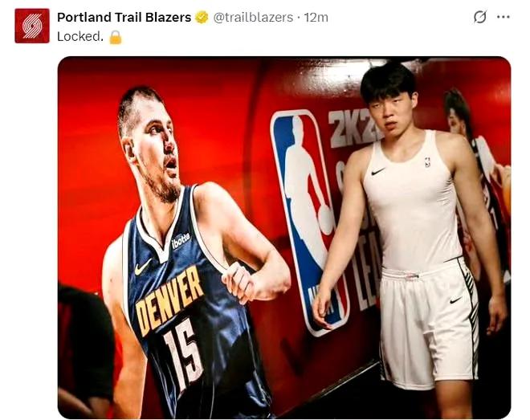Click the Portland Trail Blazers display name
This screenshot has width=530, height=420.
[x=124, y=17]
